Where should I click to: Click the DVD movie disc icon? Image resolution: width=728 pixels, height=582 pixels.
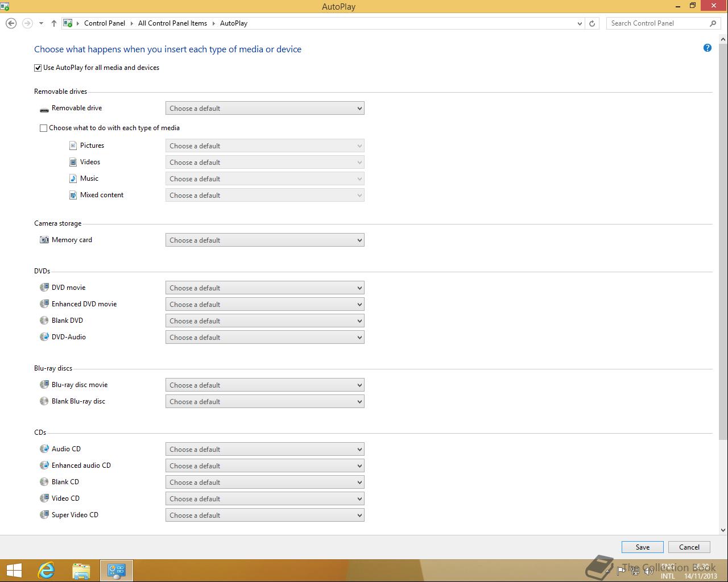point(44,288)
